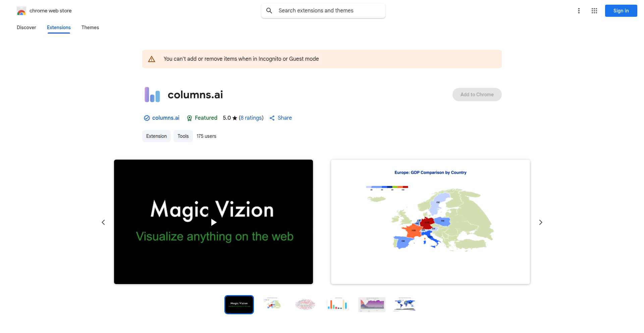Image resolution: width=644 pixels, height=333 pixels.
Task: Click the Tools category chip
Action: point(183,136)
